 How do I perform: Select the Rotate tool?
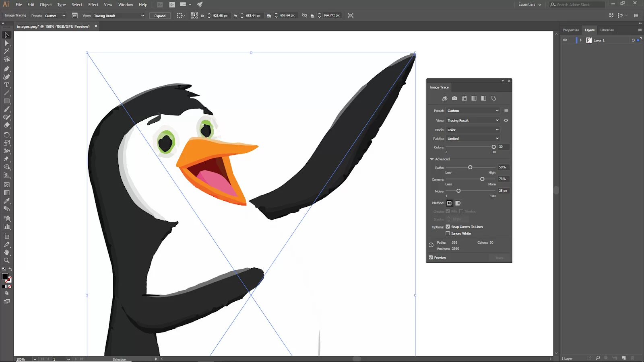[6, 135]
